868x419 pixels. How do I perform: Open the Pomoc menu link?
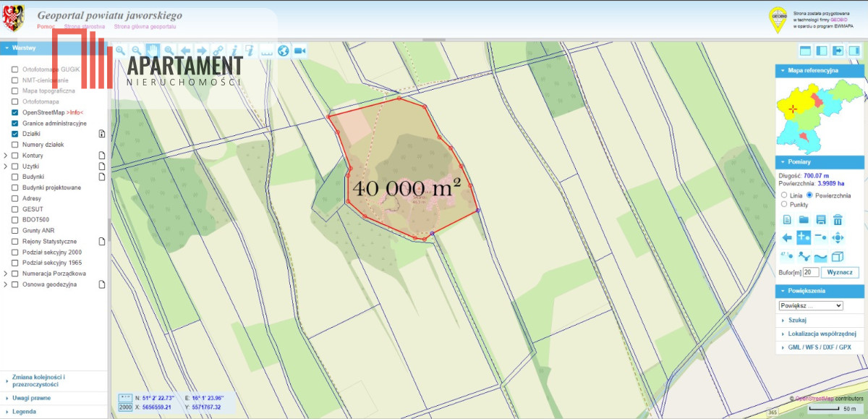pyautogui.click(x=46, y=26)
